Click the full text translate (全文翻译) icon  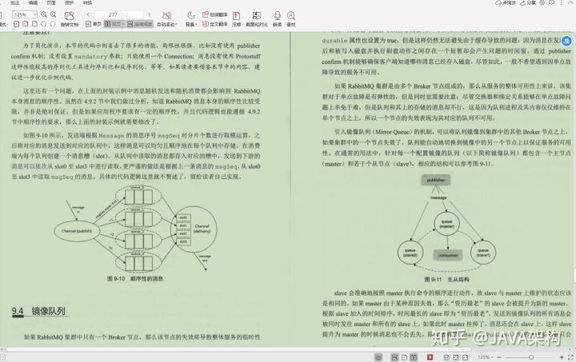click(215, 24)
